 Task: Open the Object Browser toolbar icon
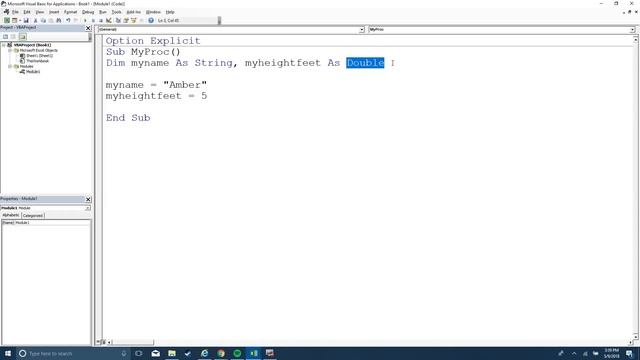133,20
